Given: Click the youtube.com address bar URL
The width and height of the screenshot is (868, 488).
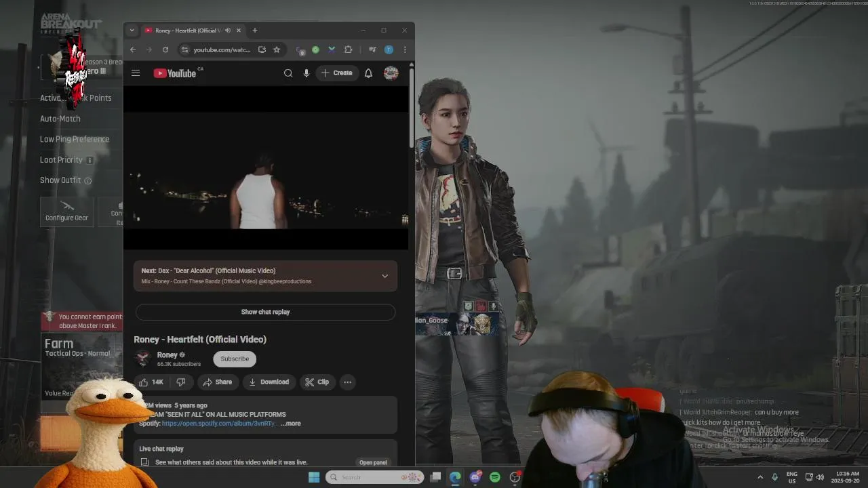Looking at the screenshot, I should [x=222, y=49].
